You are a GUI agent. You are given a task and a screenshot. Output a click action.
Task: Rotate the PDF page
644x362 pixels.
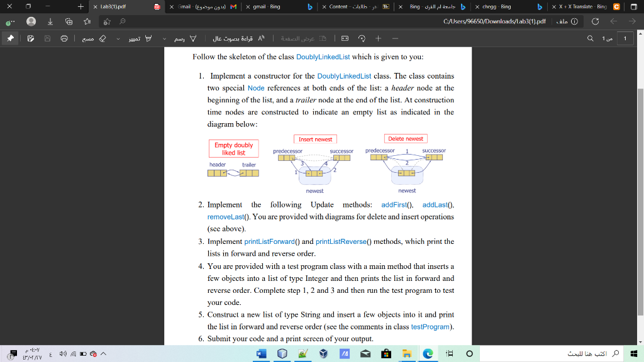[362, 38]
